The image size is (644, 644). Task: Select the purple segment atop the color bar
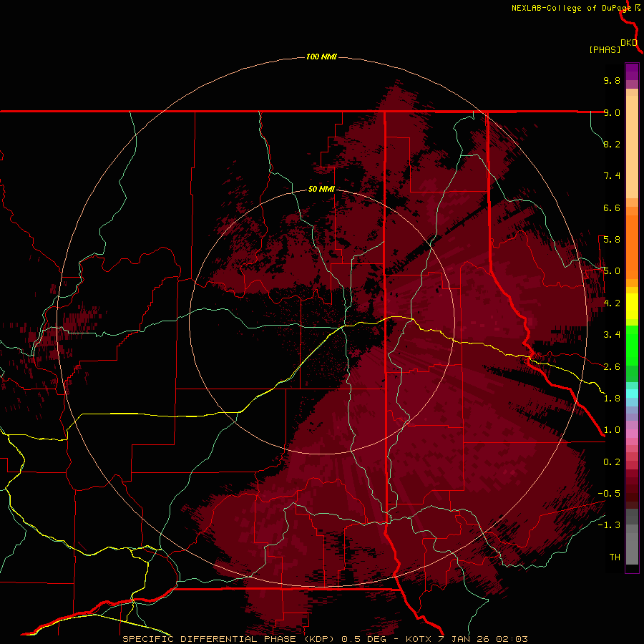click(x=632, y=72)
